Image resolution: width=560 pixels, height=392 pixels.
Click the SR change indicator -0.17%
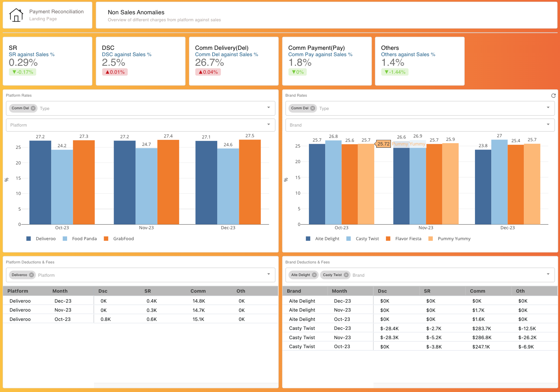click(23, 72)
